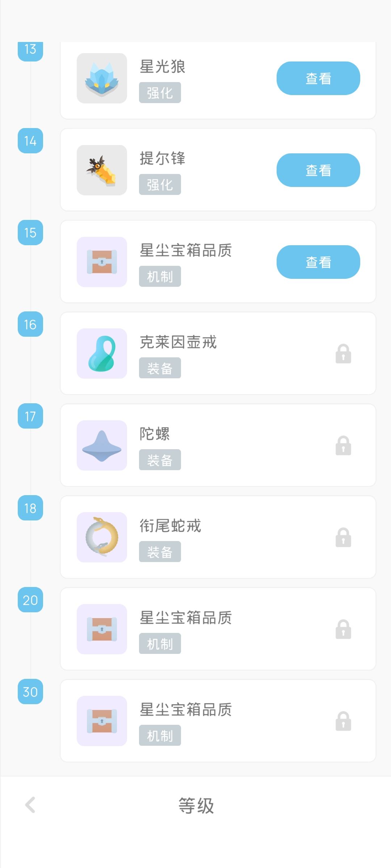This screenshot has width=391, height=868.
Task: View details of 星光狼
Action: click(x=318, y=78)
